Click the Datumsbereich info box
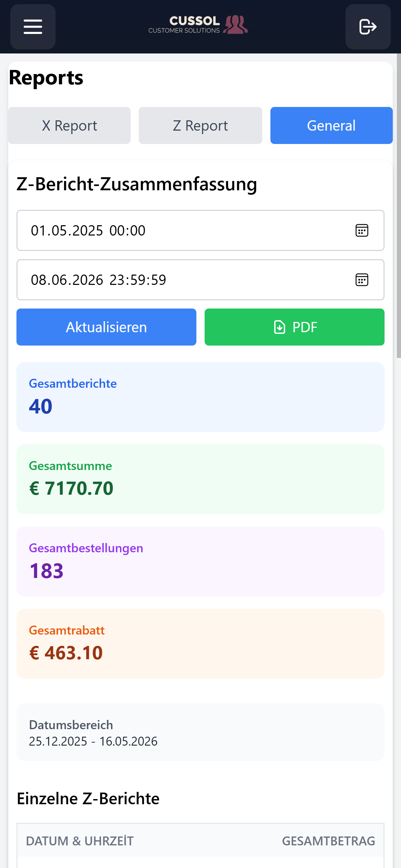 pyautogui.click(x=200, y=733)
